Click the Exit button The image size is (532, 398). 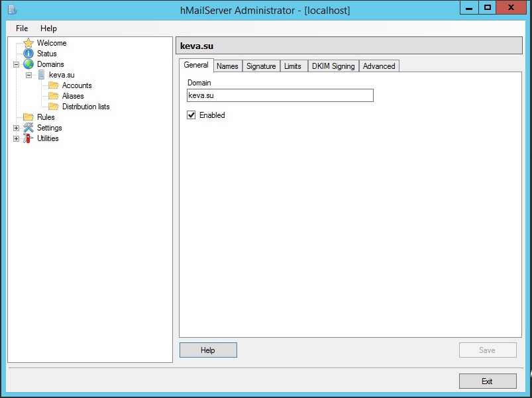pyautogui.click(x=488, y=381)
